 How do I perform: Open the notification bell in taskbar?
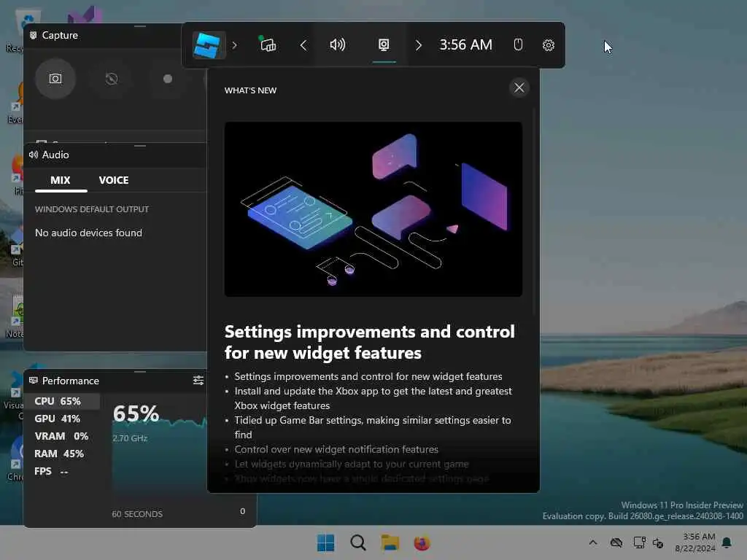point(727,542)
